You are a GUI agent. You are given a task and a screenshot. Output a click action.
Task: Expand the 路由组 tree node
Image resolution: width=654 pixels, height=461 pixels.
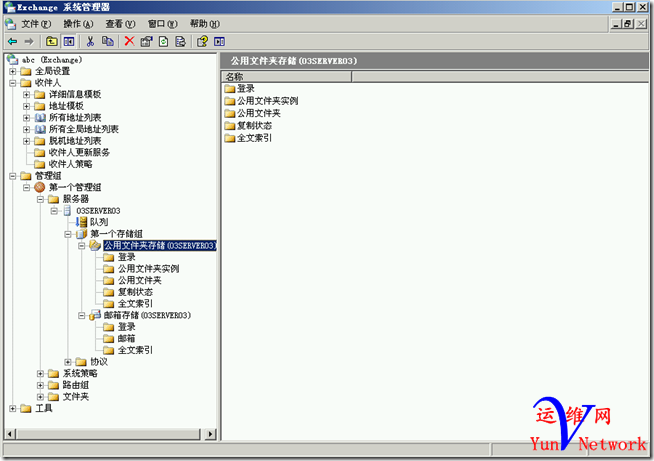point(40,385)
